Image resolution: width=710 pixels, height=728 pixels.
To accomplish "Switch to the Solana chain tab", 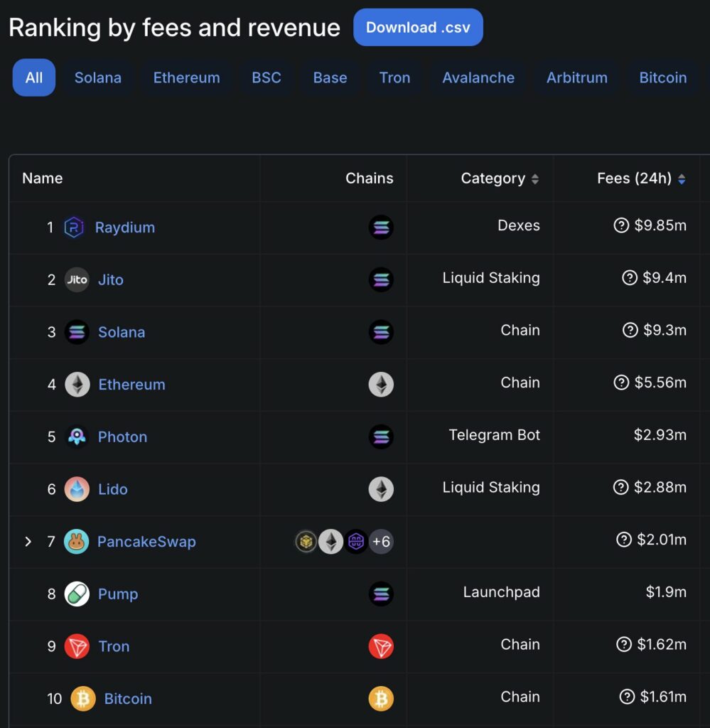I will (97, 78).
